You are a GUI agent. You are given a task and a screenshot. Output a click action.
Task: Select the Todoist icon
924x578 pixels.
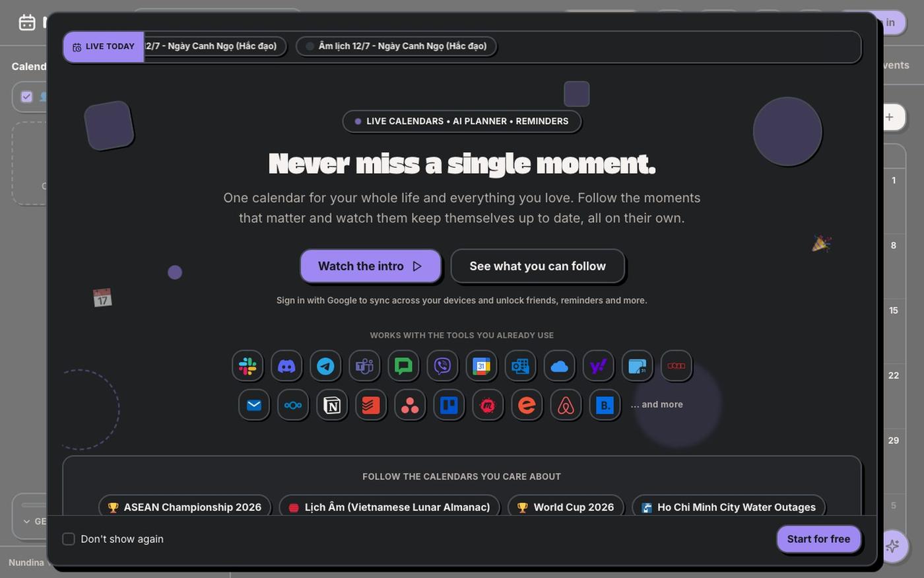(x=371, y=405)
